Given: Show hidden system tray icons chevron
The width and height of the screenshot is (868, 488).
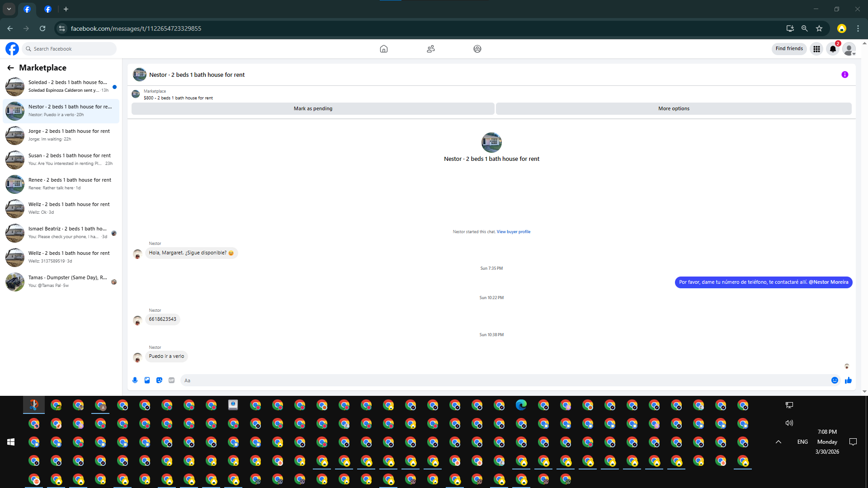Looking at the screenshot, I should (x=778, y=442).
